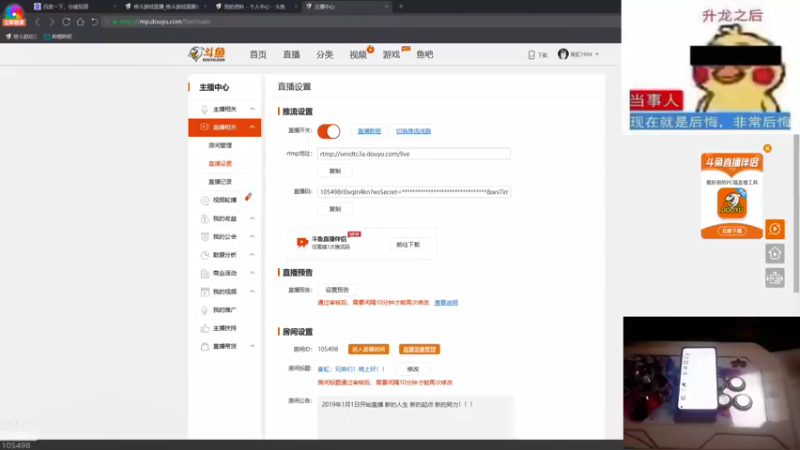Click the video icon beside 直播相关
The image size is (800, 450).
pos(204,127)
